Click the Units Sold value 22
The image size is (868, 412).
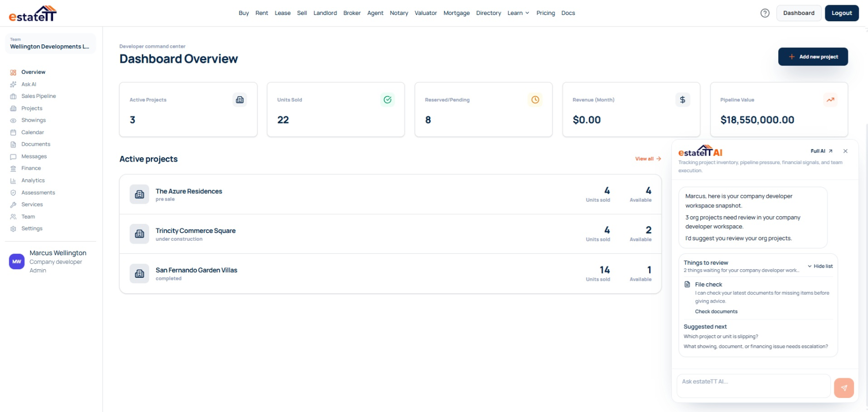(x=283, y=120)
